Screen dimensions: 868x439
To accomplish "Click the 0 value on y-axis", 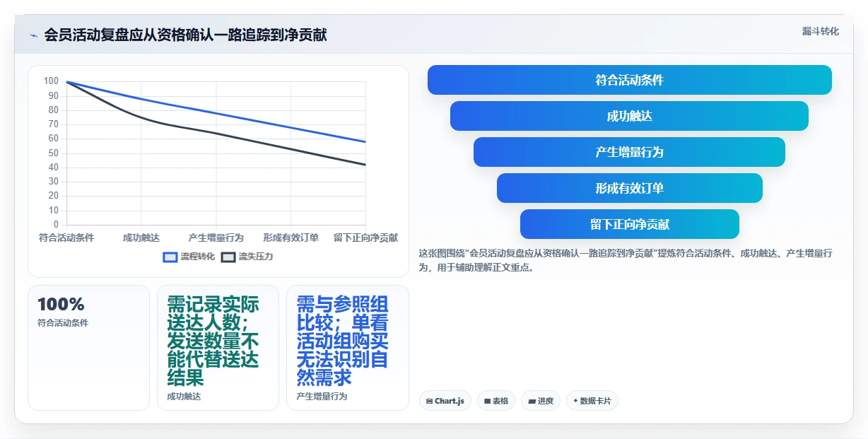I will coord(56,225).
